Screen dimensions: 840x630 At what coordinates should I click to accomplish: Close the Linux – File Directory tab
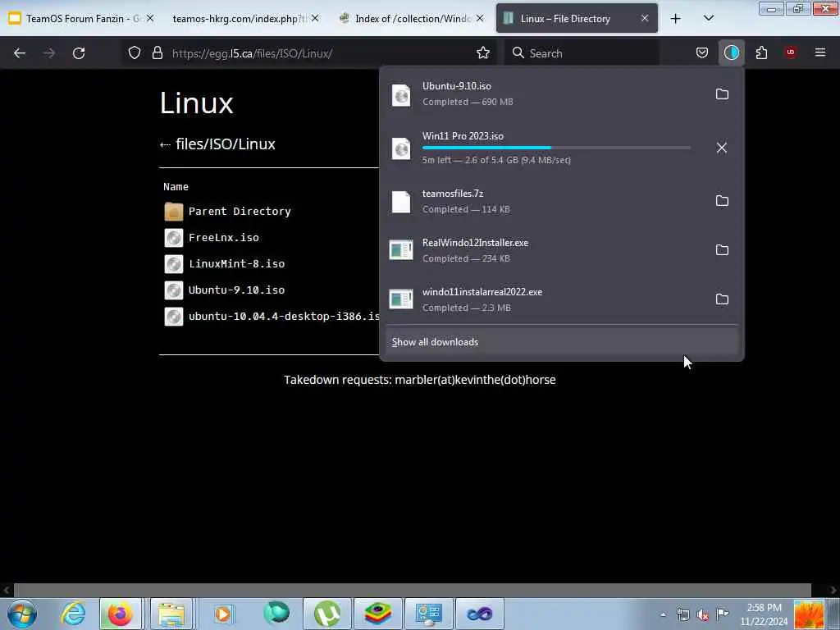point(645,19)
